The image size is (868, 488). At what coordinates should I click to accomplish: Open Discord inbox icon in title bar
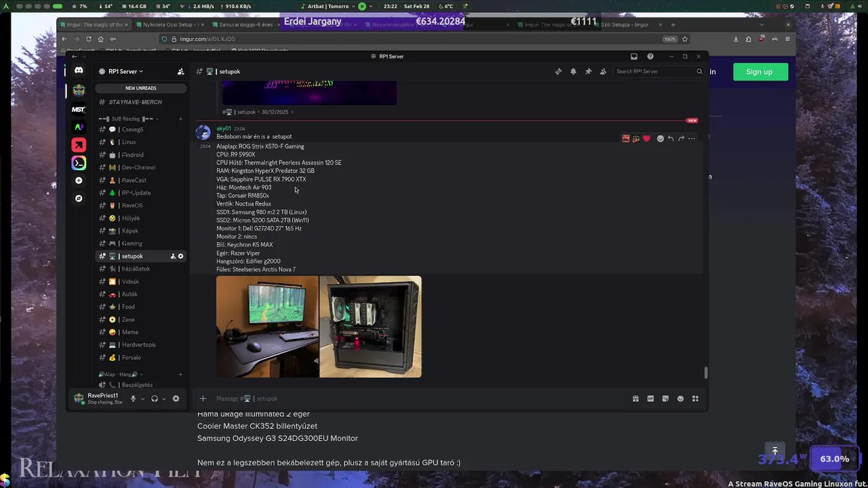click(634, 56)
